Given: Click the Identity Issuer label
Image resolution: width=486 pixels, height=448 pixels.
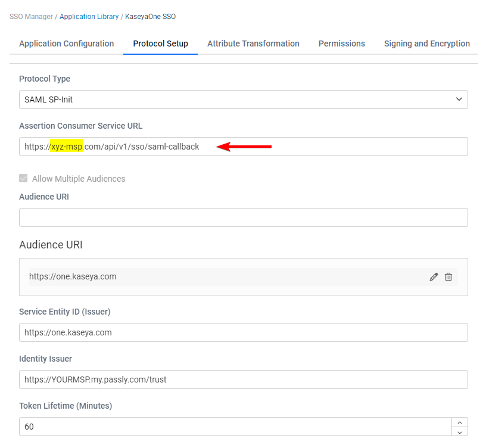Looking at the screenshot, I should point(45,359).
